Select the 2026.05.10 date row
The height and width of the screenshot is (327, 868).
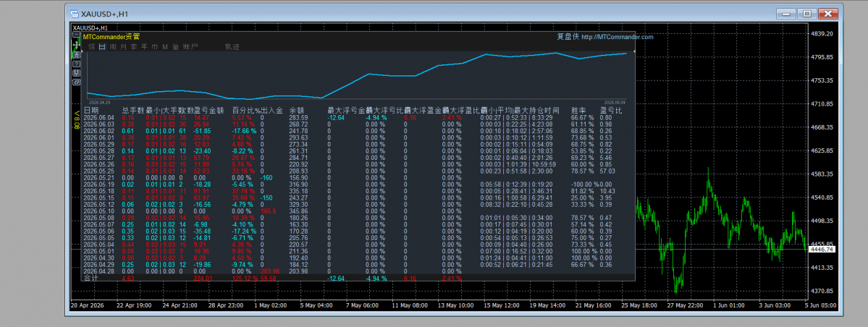pos(98,211)
